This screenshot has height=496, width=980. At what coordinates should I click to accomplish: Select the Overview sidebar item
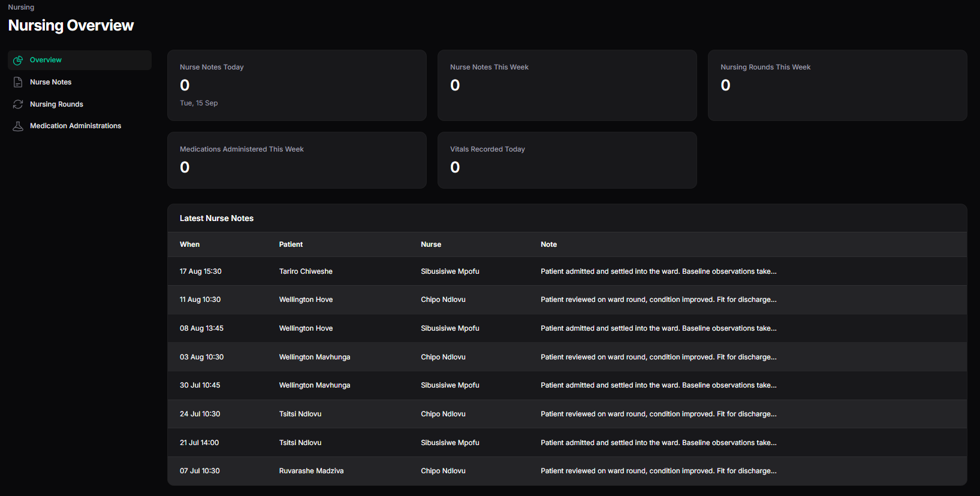[x=80, y=60]
